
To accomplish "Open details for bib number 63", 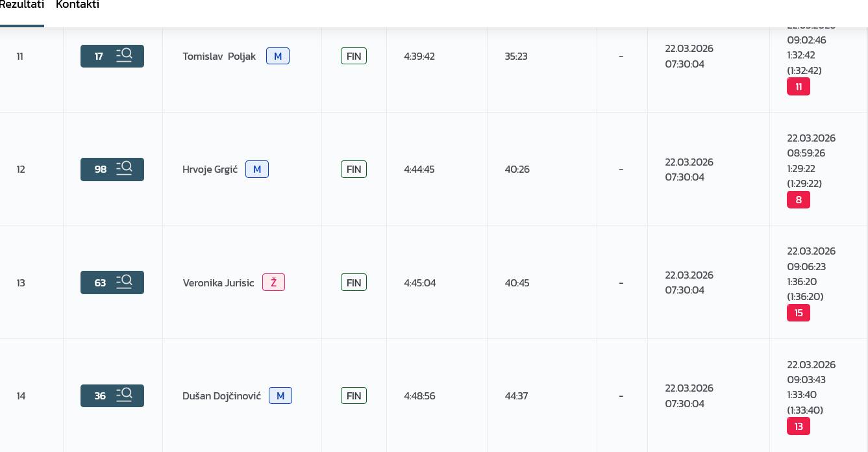I will 112,282.
